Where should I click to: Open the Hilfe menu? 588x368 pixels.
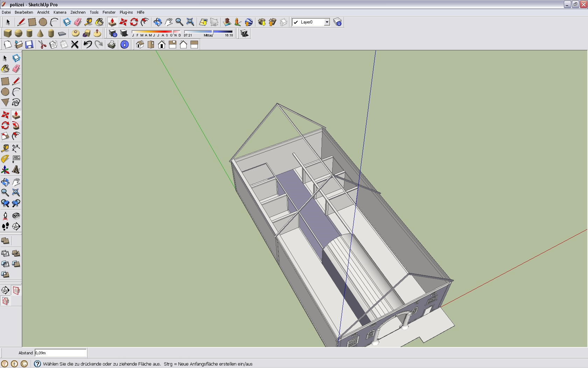[141, 12]
